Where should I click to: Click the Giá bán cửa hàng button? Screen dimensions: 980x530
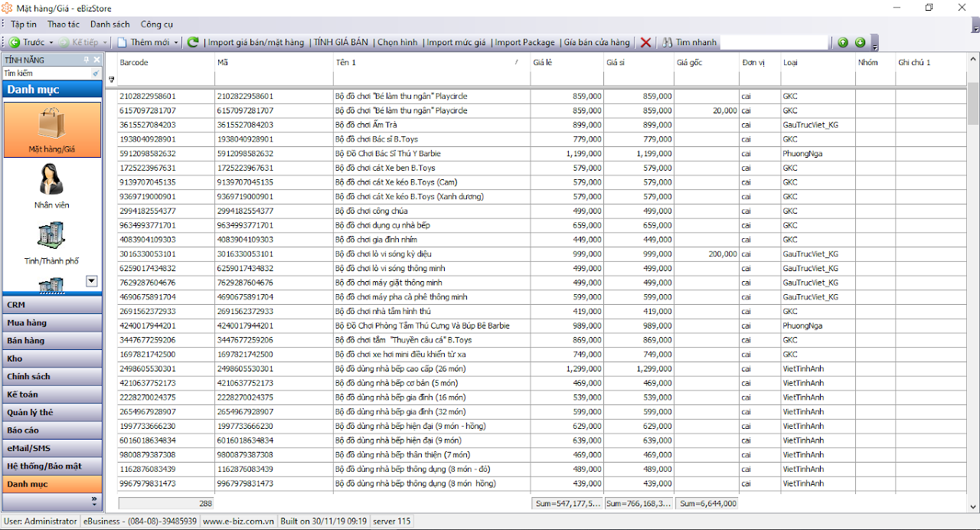click(597, 42)
